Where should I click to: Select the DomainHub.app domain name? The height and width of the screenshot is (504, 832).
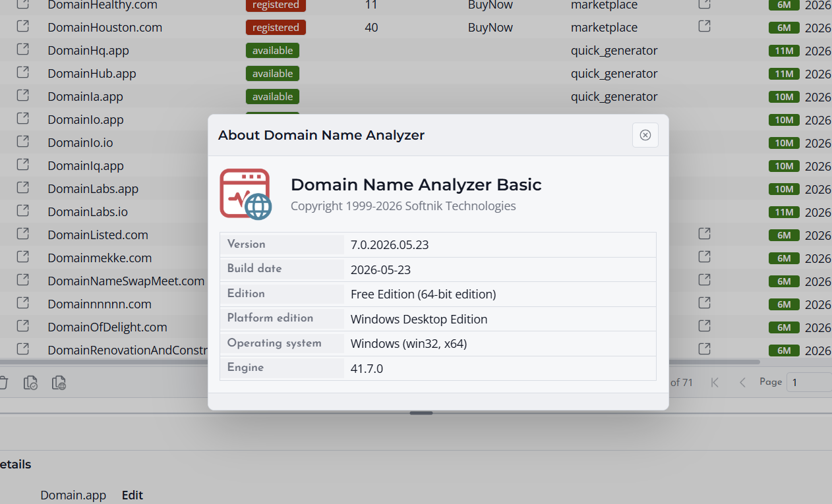pos(92,73)
